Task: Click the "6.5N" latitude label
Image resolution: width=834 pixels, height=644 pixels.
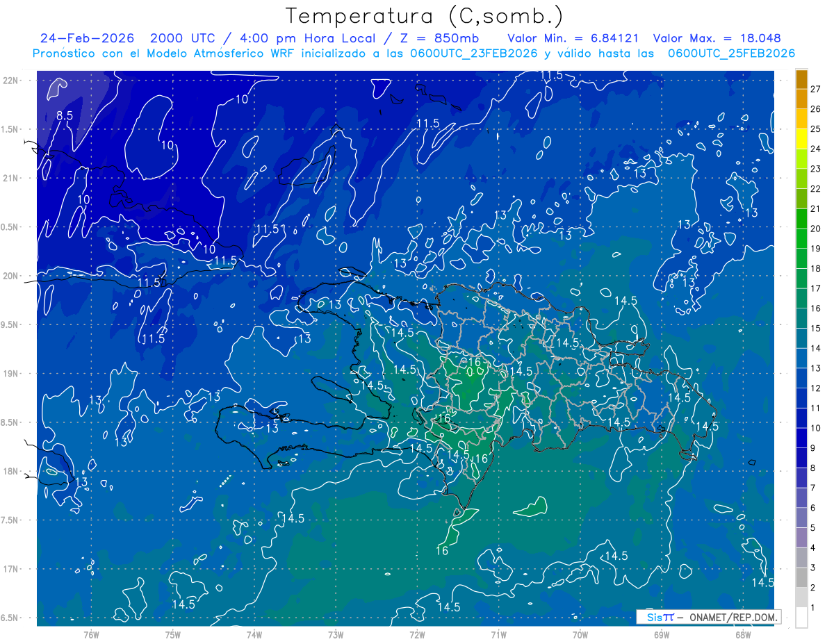Action: coord(10,618)
